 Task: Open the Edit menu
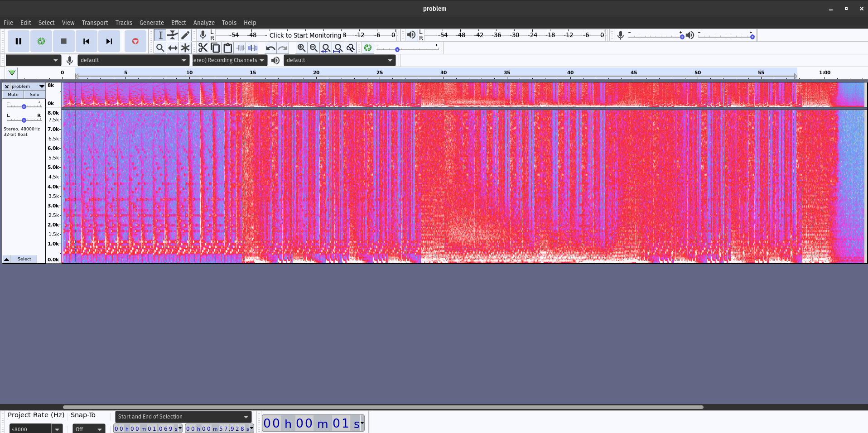(26, 23)
